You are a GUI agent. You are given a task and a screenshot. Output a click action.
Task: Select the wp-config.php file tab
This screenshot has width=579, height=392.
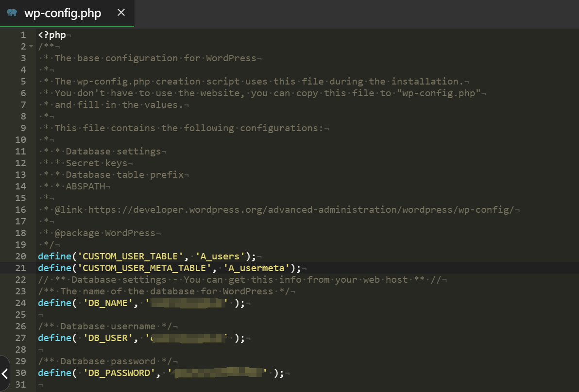(x=63, y=13)
